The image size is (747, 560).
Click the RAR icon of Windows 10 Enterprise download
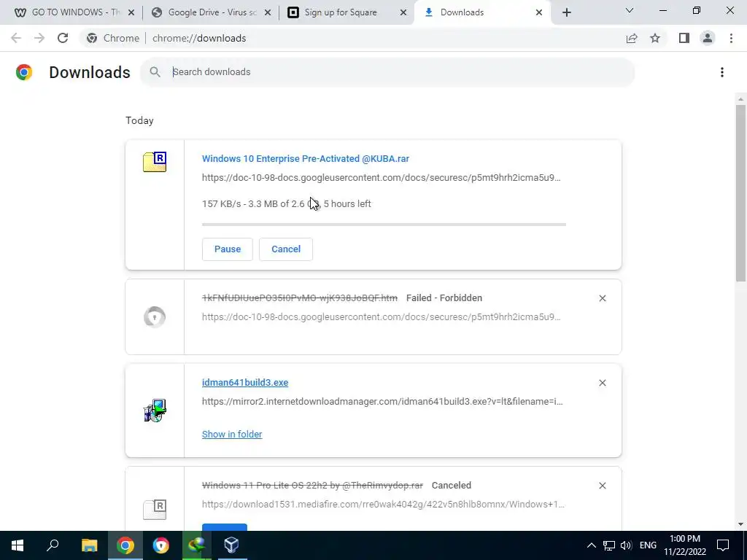(x=155, y=162)
